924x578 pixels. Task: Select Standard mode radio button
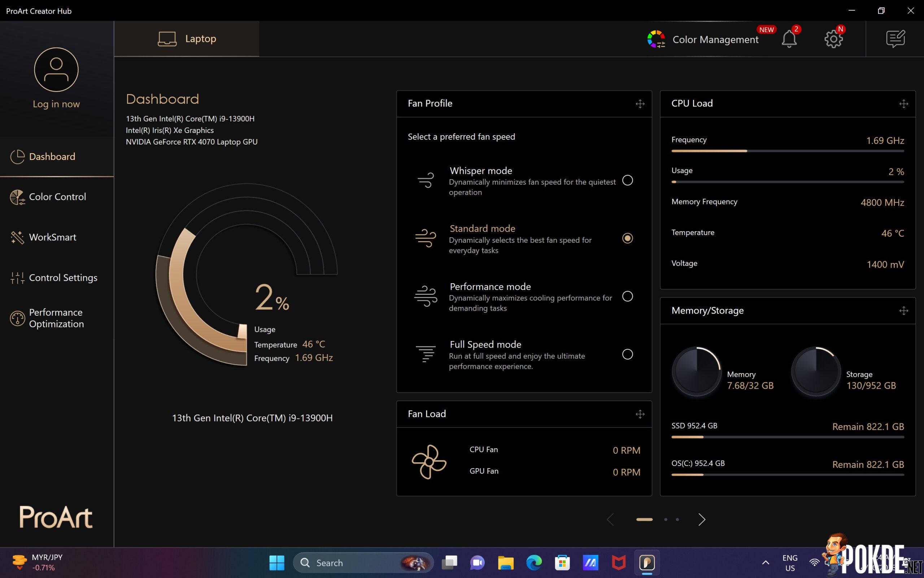[627, 238]
